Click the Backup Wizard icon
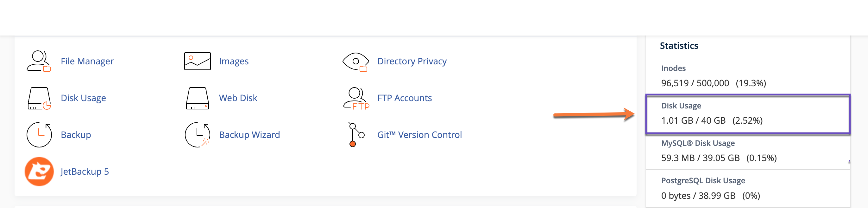The height and width of the screenshot is (208, 868). click(x=198, y=135)
